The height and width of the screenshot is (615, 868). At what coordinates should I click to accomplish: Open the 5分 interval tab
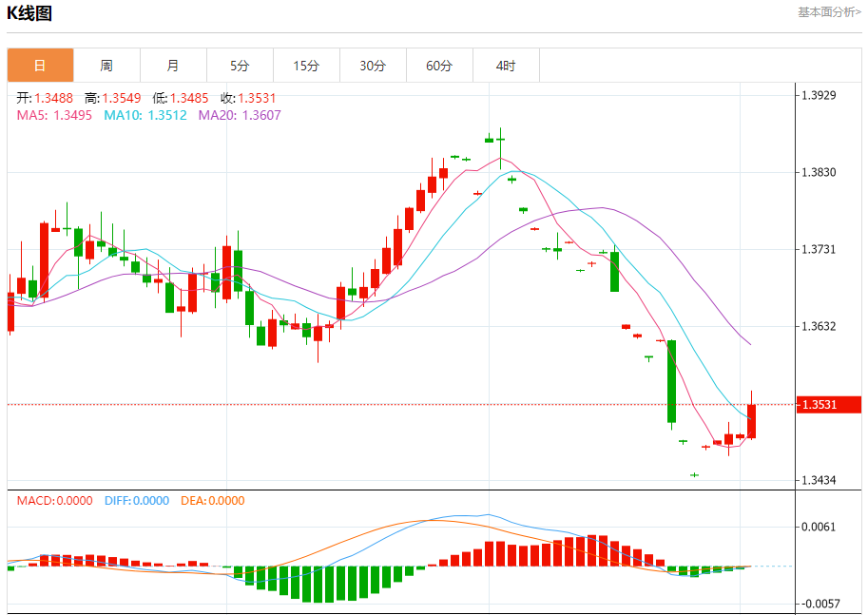[x=240, y=66]
